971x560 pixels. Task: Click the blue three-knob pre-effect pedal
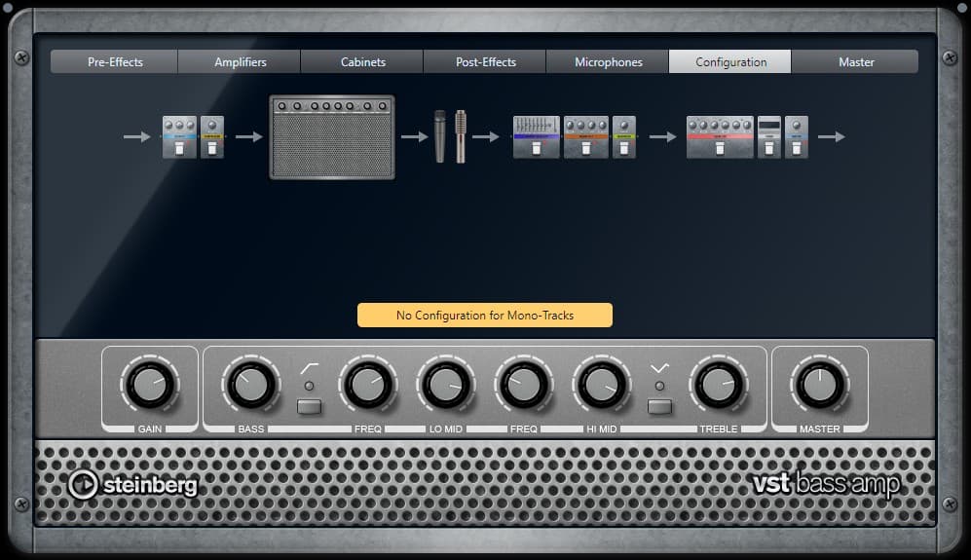[x=179, y=137]
